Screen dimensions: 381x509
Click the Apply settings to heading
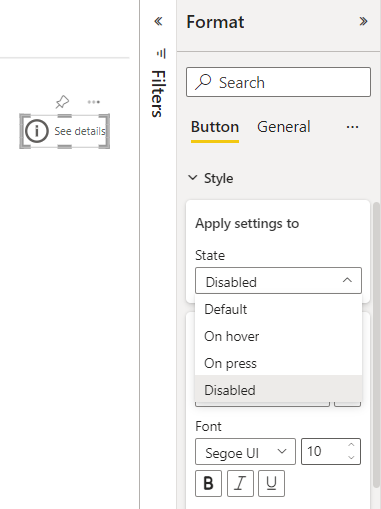pyautogui.click(x=247, y=223)
